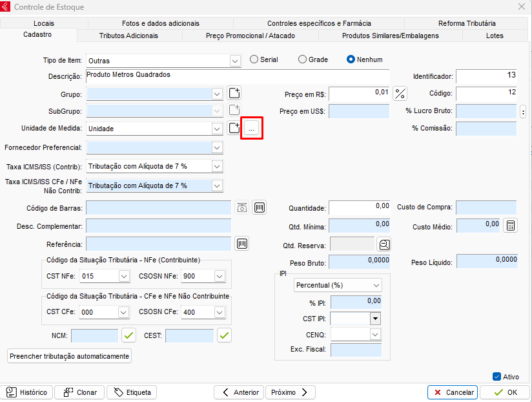Click the percent icon next to Preço em R$
Image resolution: width=532 pixels, height=402 pixels.
click(400, 93)
